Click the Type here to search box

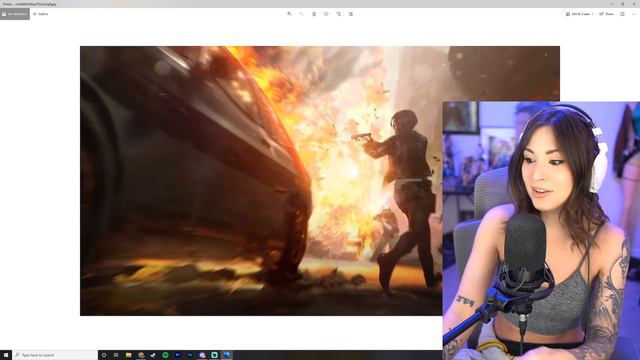55,355
